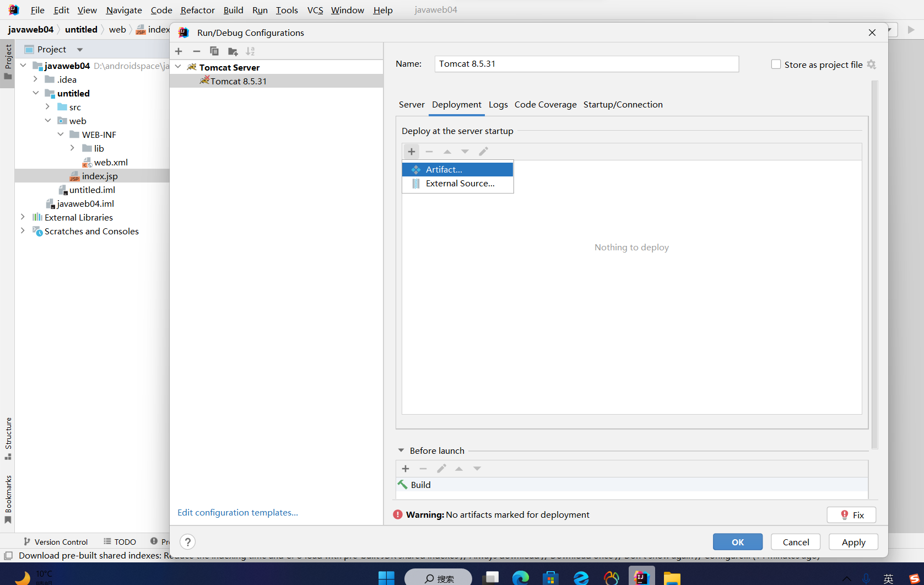Click the Name input field
Screen dimensions: 924x585
(586, 64)
